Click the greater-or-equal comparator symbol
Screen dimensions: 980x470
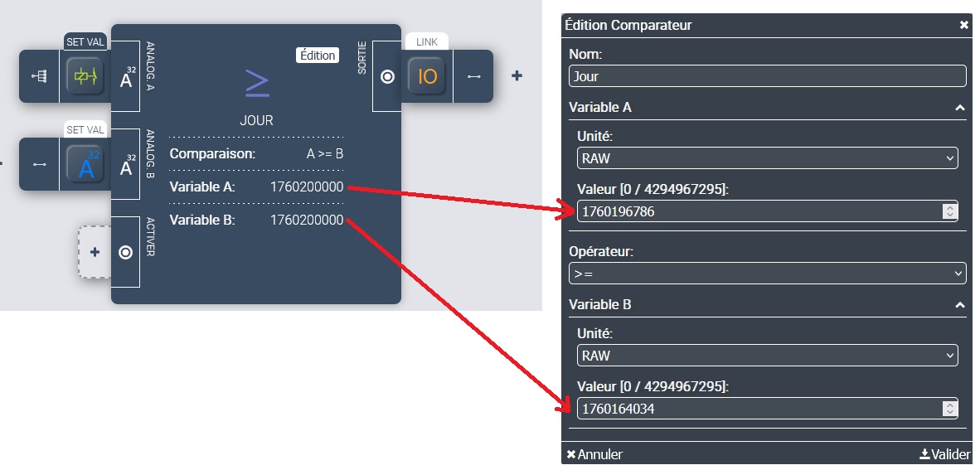tap(256, 82)
